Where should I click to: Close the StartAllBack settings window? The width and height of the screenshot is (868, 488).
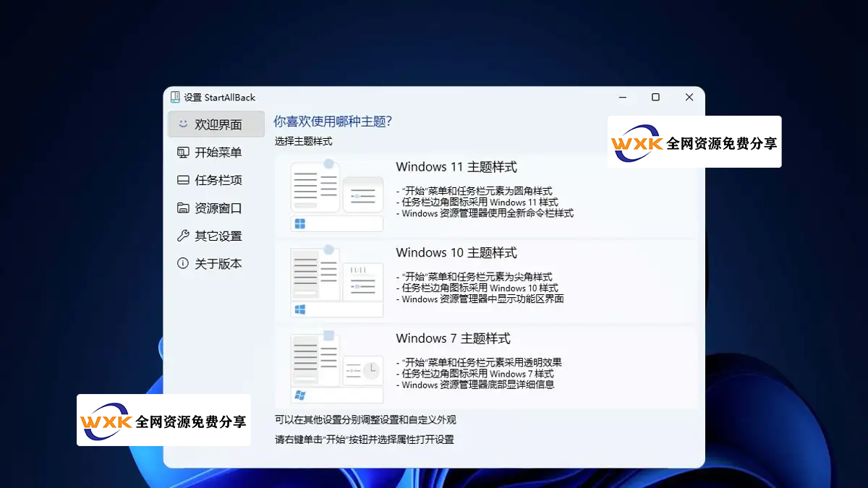click(689, 97)
